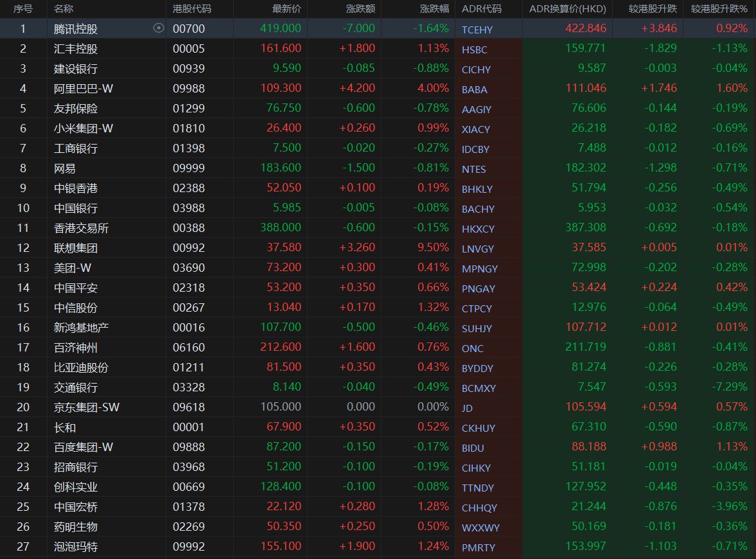Sort by 最新价 column header
Viewport: 756px width, 559px height.
pyautogui.click(x=286, y=9)
